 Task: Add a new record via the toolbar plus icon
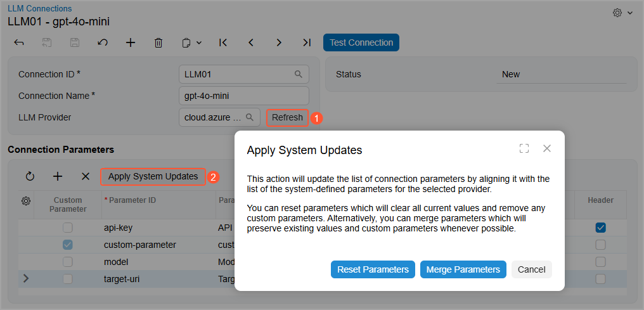coord(130,42)
